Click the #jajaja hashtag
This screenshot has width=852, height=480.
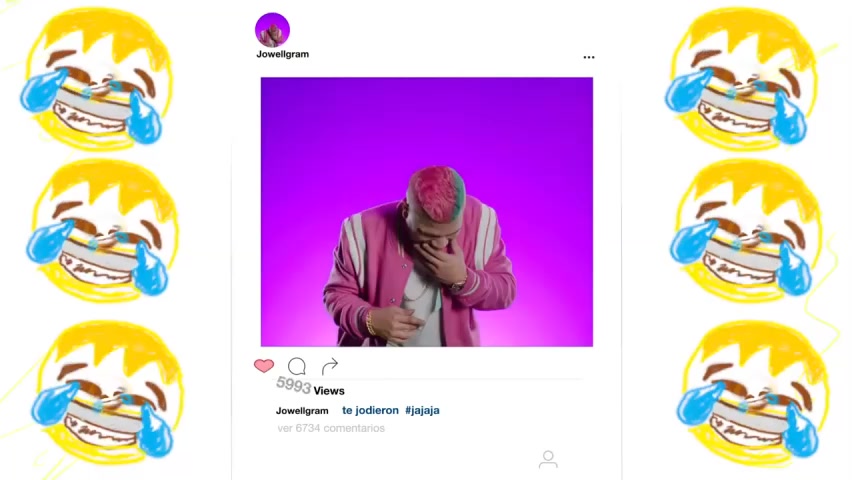pos(422,410)
